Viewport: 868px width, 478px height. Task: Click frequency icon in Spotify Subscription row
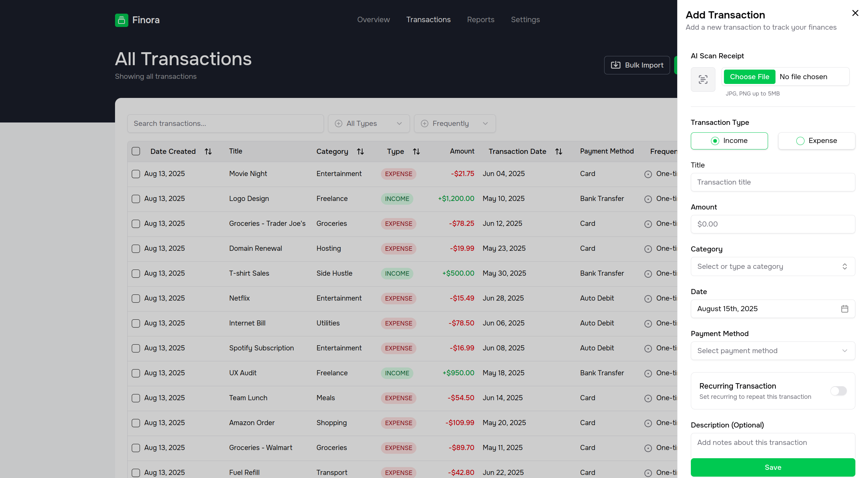pos(648,348)
